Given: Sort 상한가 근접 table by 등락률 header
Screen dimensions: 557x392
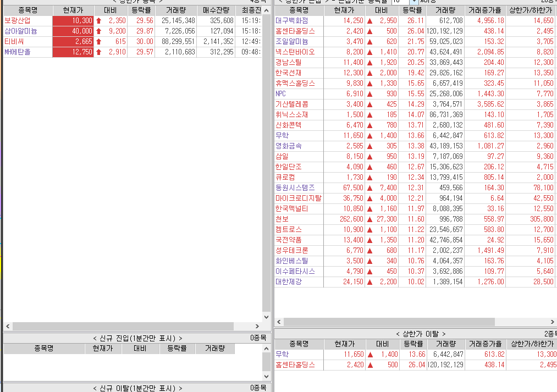Looking at the screenshot, I should [412, 10].
